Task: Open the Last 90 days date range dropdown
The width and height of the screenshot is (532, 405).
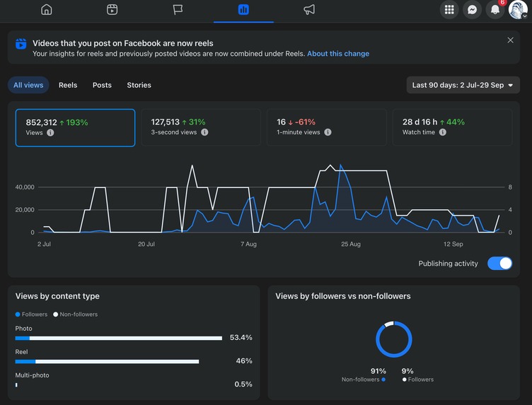Action: point(463,85)
